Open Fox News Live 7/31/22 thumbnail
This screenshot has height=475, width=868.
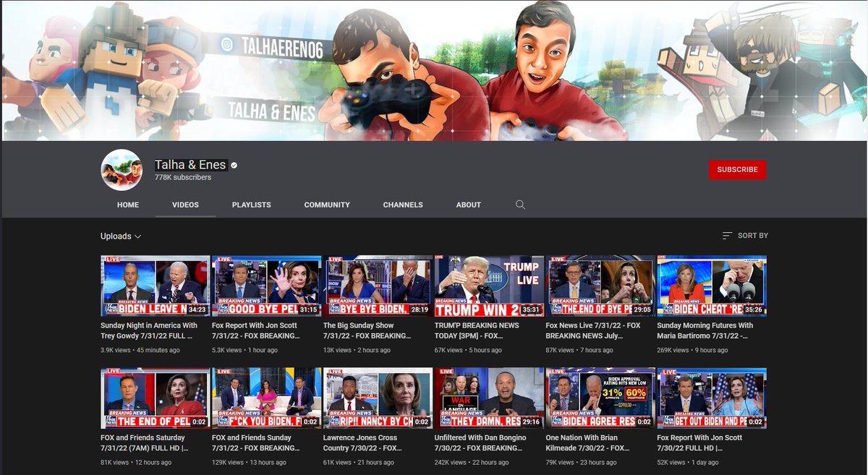(600, 286)
